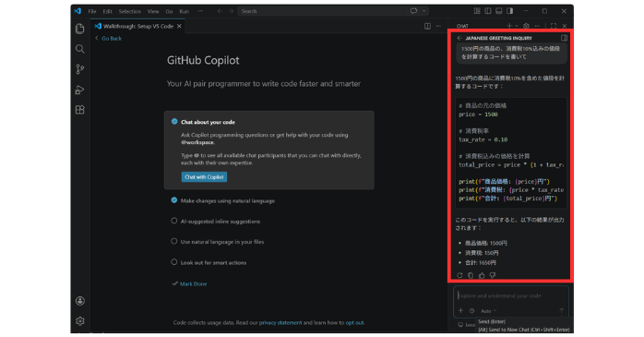This screenshot has width=644, height=337.
Task: Open the Search view in activity bar
Action: click(80, 49)
